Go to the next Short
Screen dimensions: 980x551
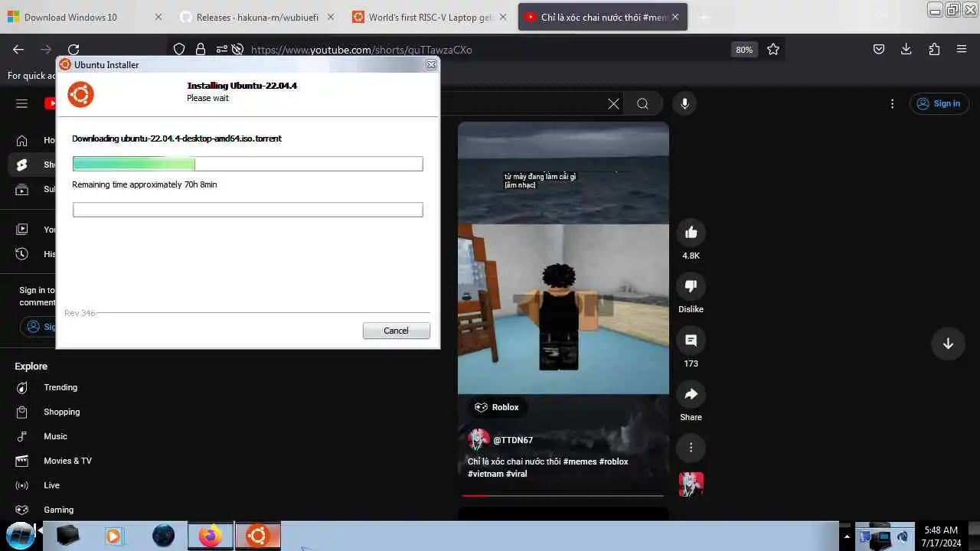point(948,344)
